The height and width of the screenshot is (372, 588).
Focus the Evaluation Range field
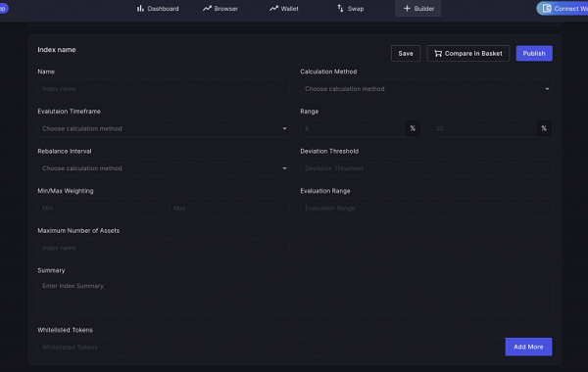tap(426, 208)
